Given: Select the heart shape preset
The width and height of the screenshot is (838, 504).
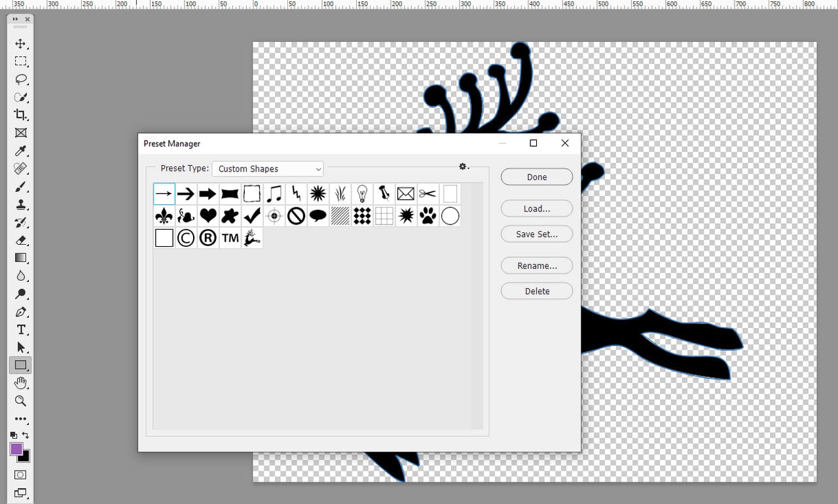Looking at the screenshot, I should tap(208, 216).
